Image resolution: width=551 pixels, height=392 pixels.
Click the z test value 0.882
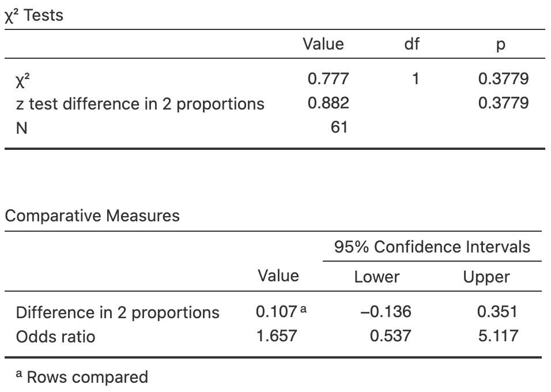[x=328, y=103]
